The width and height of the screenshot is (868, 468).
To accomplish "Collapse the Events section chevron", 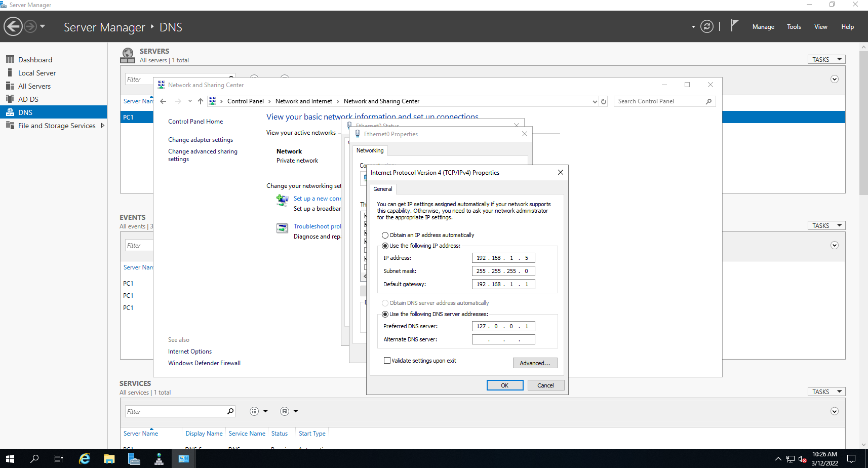I will pos(835,245).
